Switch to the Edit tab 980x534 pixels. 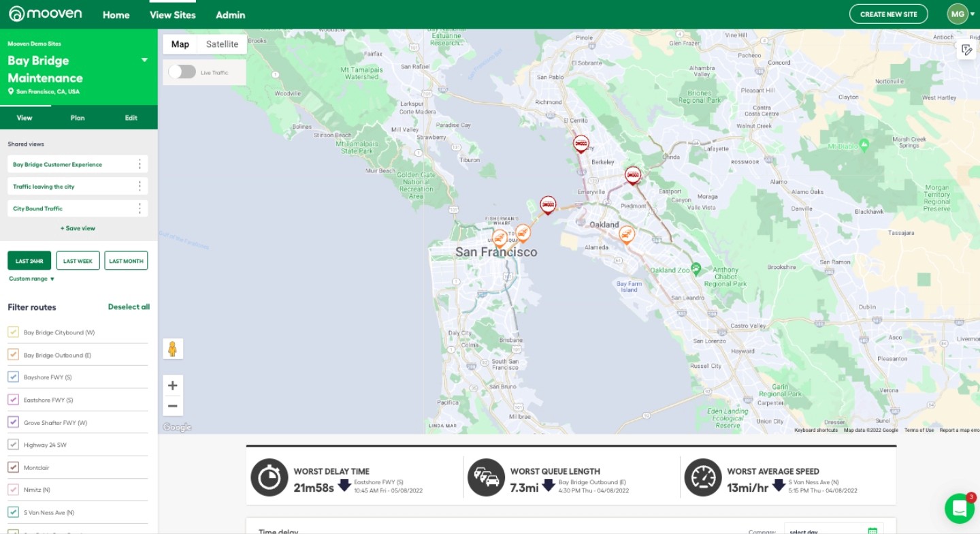click(x=131, y=118)
